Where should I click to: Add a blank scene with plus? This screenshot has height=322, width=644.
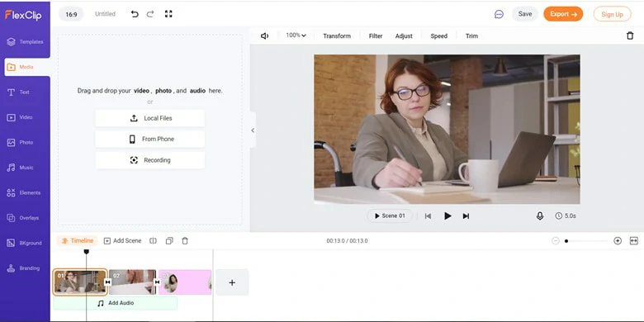click(x=232, y=282)
